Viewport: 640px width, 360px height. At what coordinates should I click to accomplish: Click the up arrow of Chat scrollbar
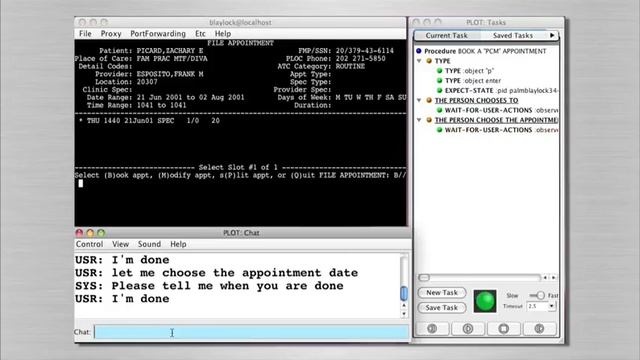404,305
